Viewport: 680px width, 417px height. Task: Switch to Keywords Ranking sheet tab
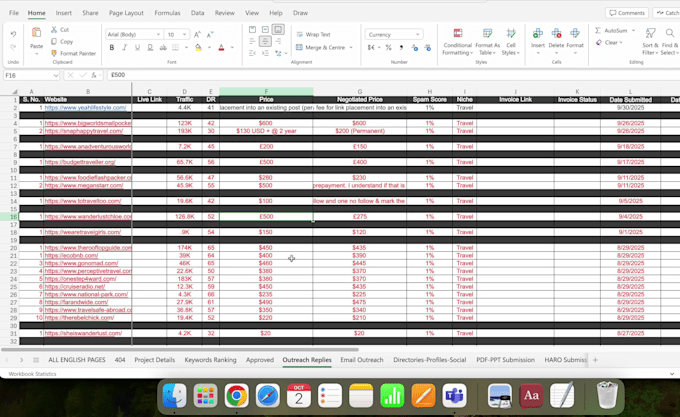coord(210,360)
